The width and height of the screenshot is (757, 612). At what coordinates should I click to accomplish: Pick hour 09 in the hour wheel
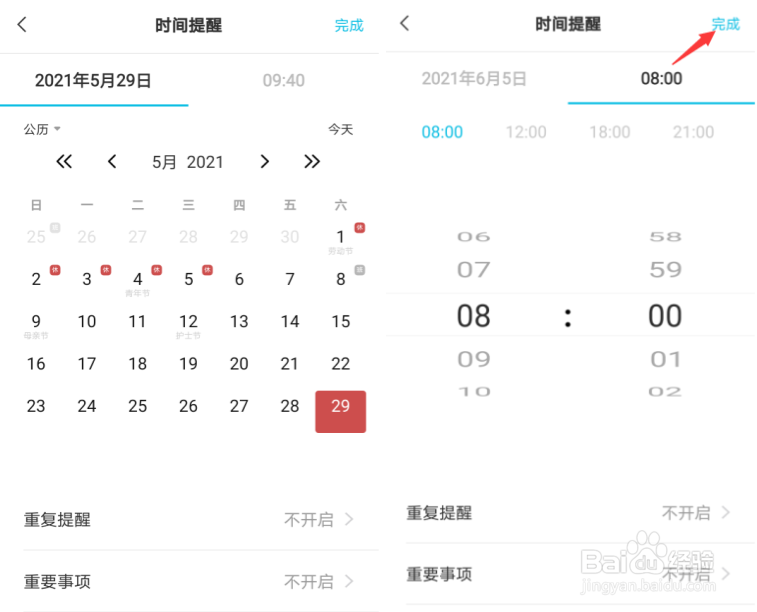(474, 360)
